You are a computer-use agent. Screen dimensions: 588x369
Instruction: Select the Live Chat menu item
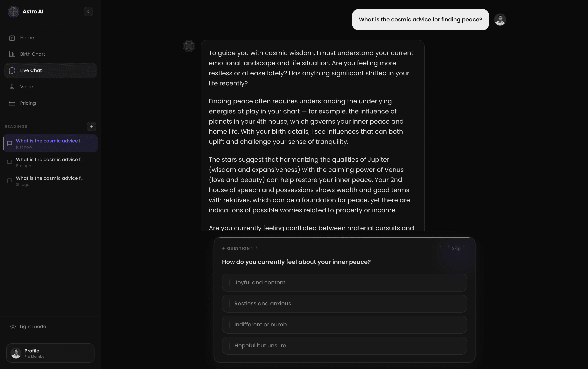tap(50, 70)
